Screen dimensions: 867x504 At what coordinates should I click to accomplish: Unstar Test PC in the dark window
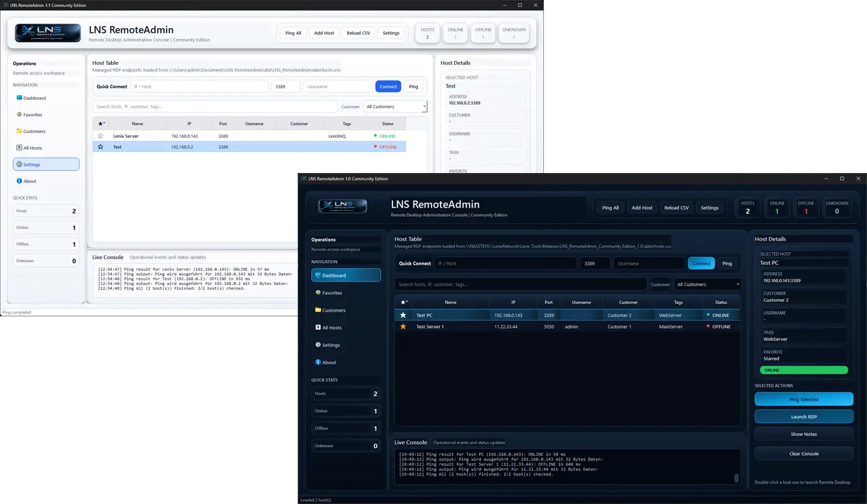403,315
